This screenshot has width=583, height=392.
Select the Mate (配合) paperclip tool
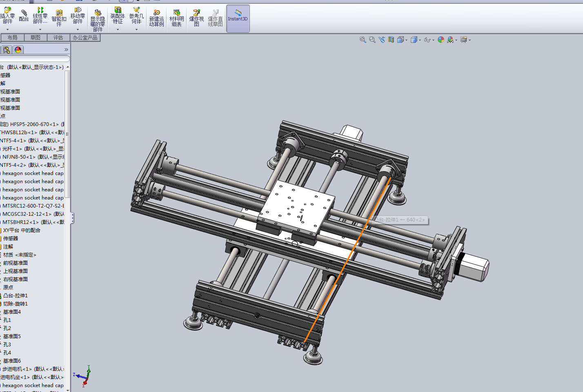click(24, 16)
